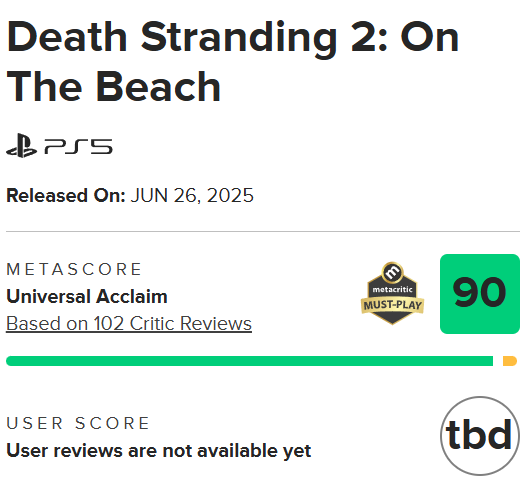531x491 pixels.
Task: Click the green positive reviews bar segment
Action: point(250,361)
